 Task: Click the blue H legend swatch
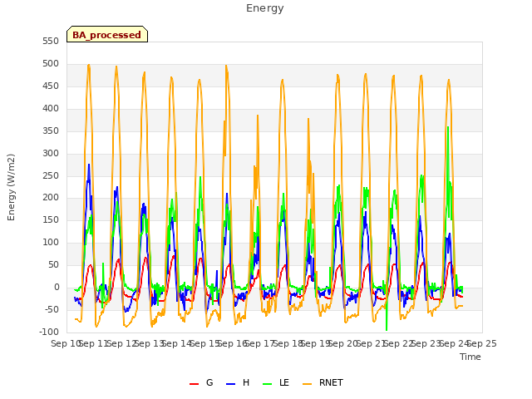[230, 384]
